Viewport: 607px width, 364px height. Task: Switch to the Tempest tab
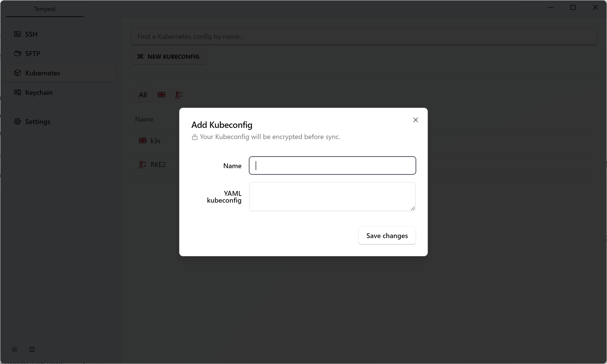(45, 9)
